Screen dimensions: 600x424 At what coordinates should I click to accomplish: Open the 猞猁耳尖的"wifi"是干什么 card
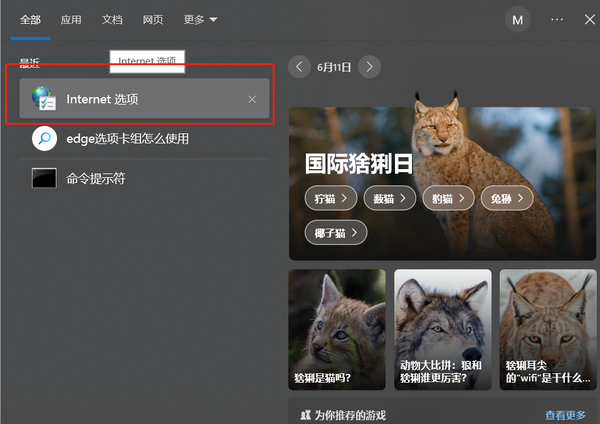pos(548,329)
